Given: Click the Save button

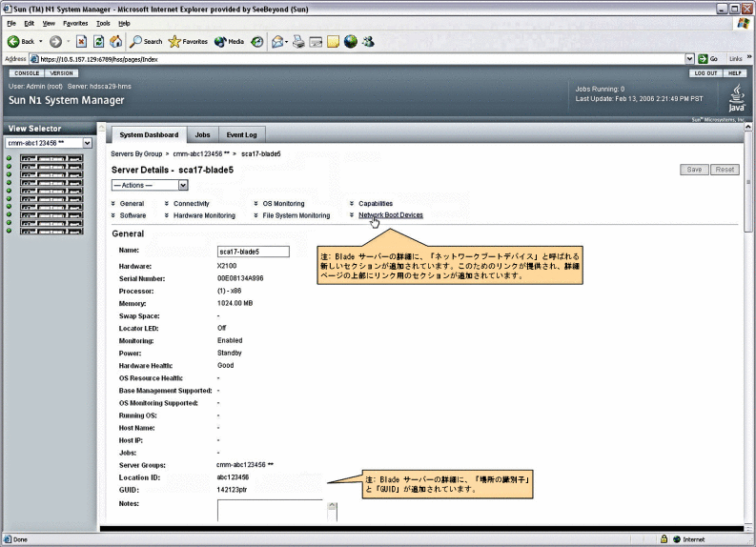Looking at the screenshot, I should click(694, 170).
